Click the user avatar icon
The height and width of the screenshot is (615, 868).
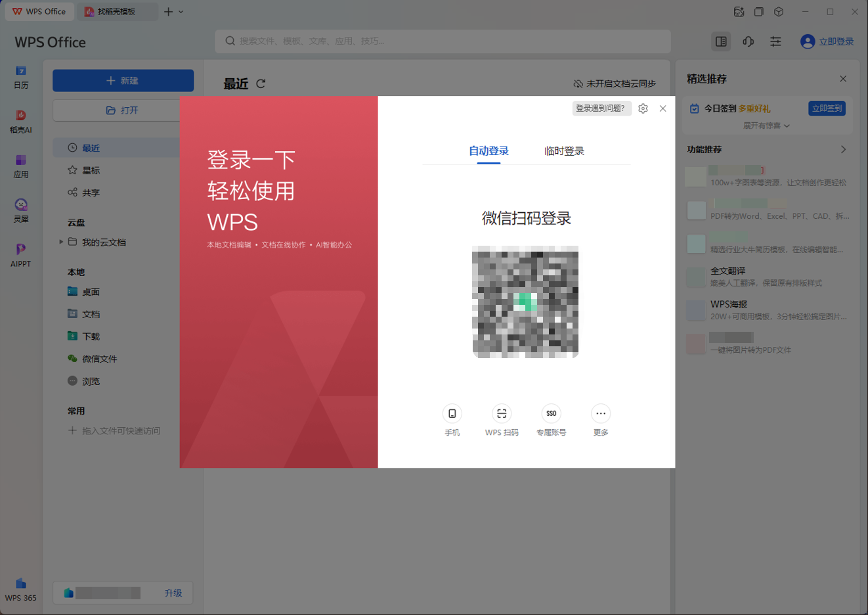808,41
